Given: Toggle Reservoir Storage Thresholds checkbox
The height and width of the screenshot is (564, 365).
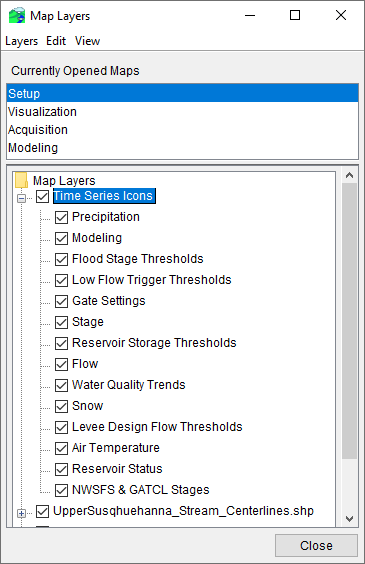Looking at the screenshot, I should click(61, 343).
